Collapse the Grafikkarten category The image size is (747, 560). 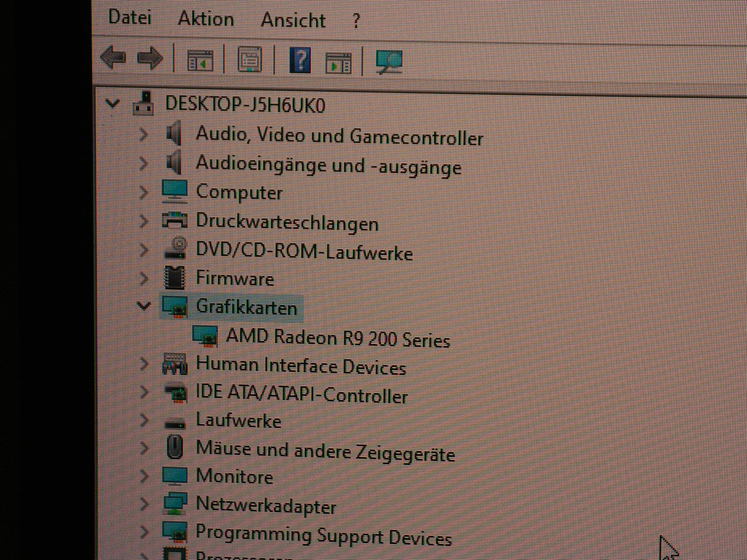pos(144,306)
